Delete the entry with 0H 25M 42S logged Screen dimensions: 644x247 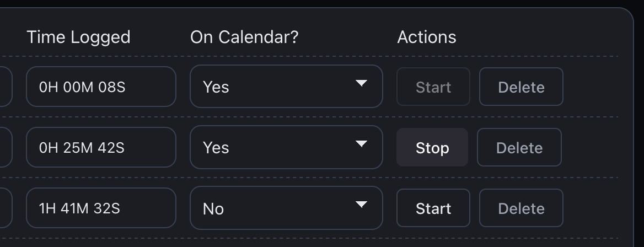(519, 147)
